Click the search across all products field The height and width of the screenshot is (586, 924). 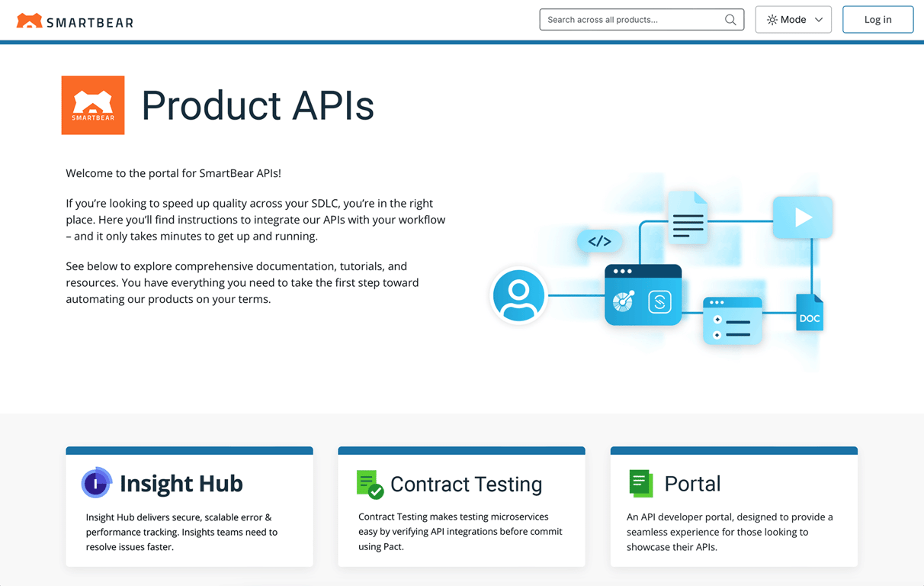coord(633,19)
